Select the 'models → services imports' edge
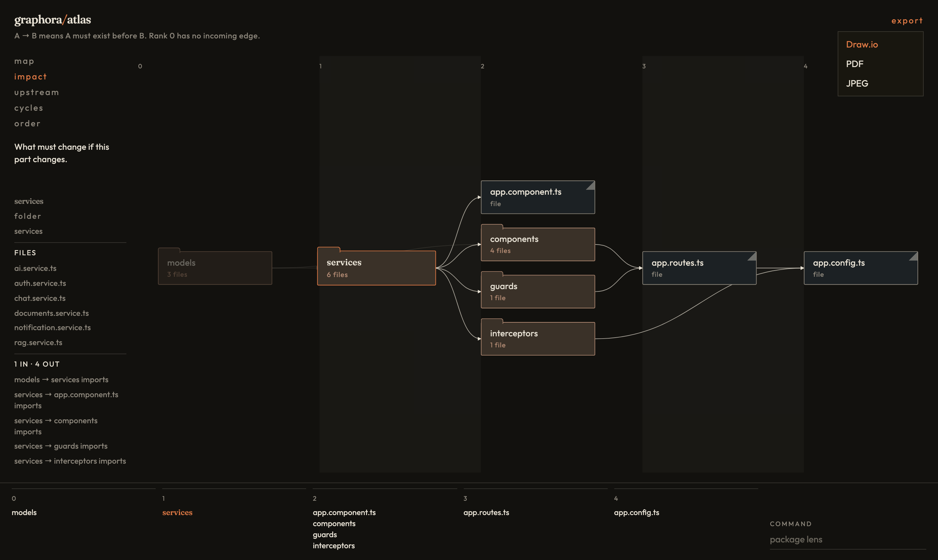 tap(61, 380)
